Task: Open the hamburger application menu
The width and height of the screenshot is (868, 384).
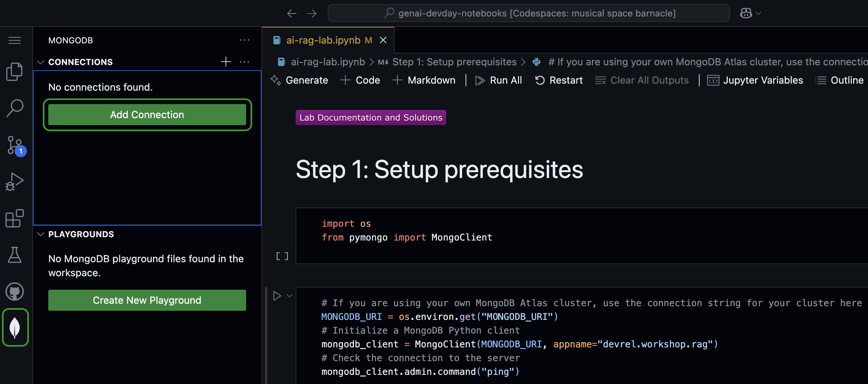Action: 14,40
